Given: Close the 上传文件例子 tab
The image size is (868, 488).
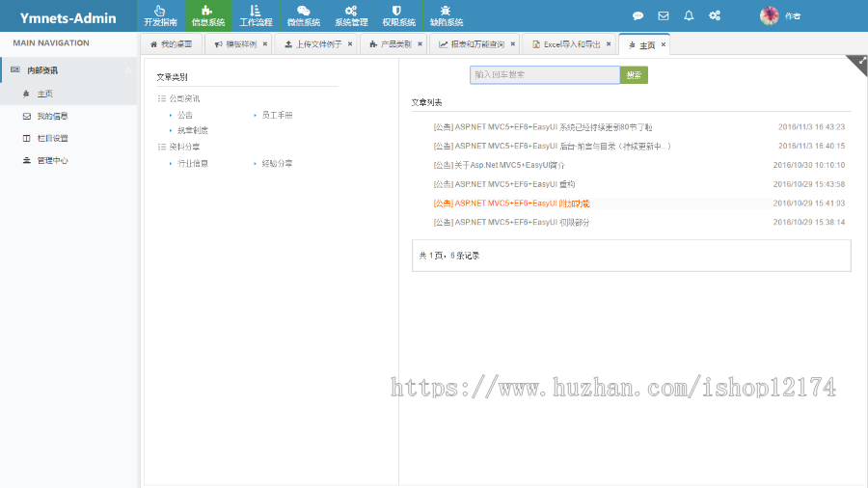Looking at the screenshot, I should [350, 44].
